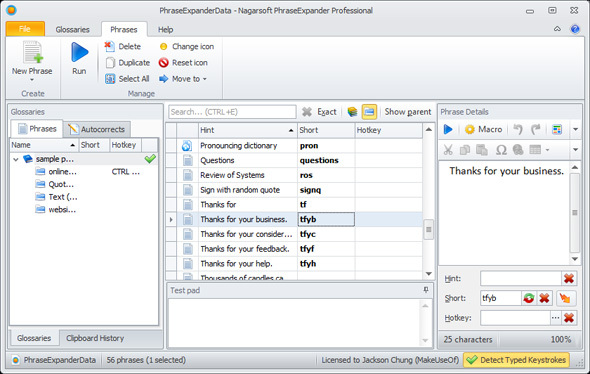The image size is (590, 374).
Task: Open the Help ribbon tab
Action: point(166,29)
